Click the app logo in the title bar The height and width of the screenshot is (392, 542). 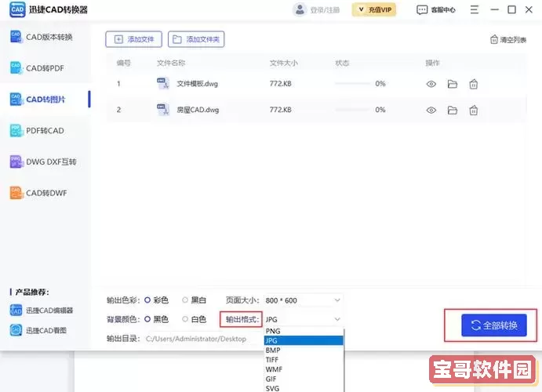(17, 9)
